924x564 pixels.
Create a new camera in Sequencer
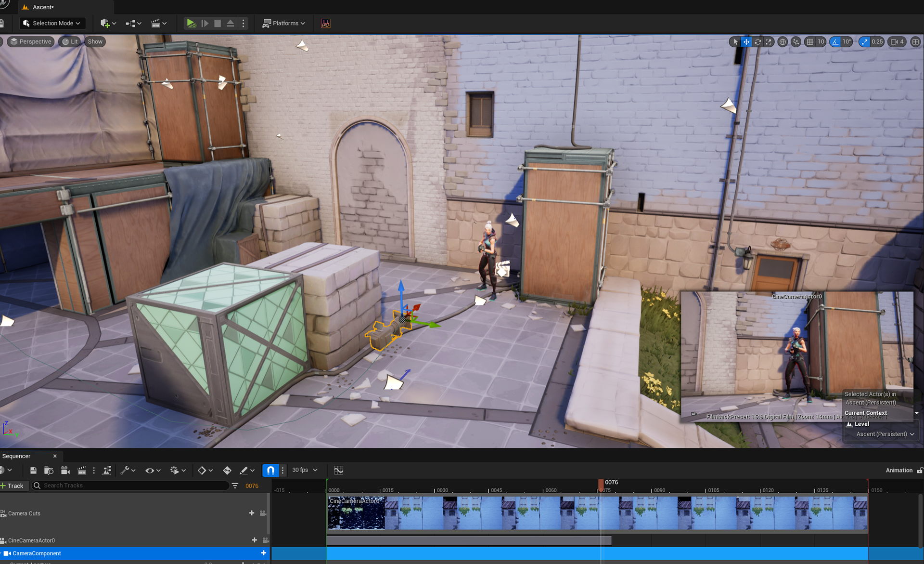tap(65, 470)
